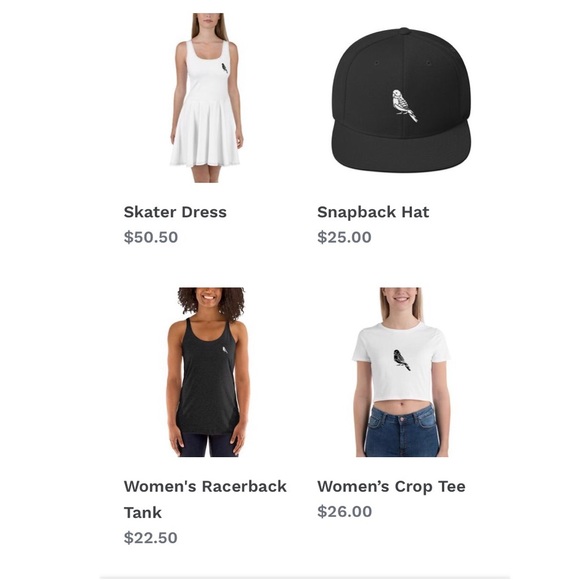Select the $22.50 price under Racerback Tank
Viewport: 580px width, 580px height.
click(151, 537)
